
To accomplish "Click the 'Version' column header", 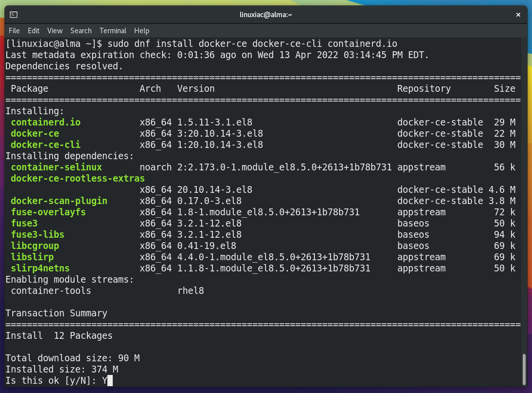I will click(x=196, y=88).
